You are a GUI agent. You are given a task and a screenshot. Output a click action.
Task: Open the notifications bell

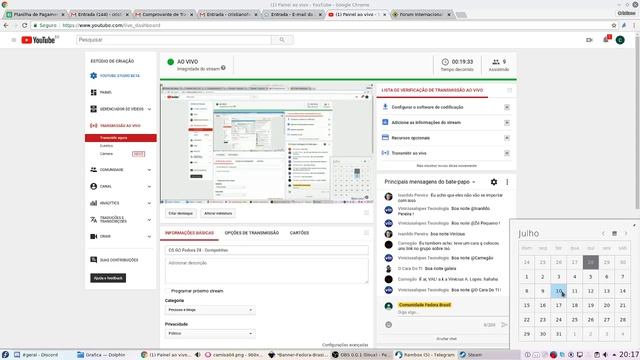click(606, 40)
